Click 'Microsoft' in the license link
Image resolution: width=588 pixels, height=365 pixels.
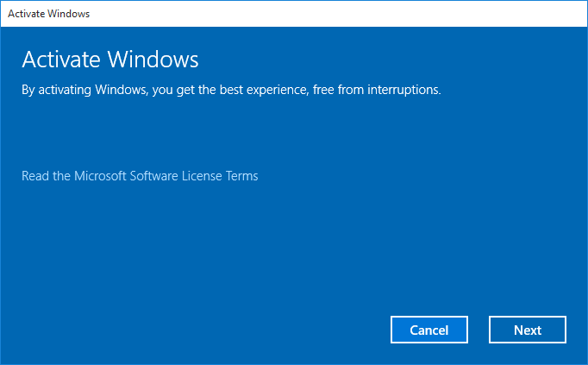click(100, 176)
